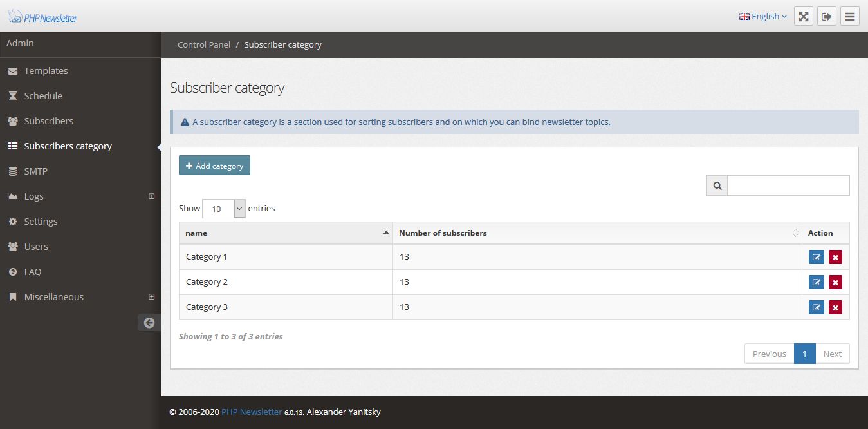Open the hamburger menu icon
The height and width of the screenshot is (429, 868).
[x=850, y=17]
